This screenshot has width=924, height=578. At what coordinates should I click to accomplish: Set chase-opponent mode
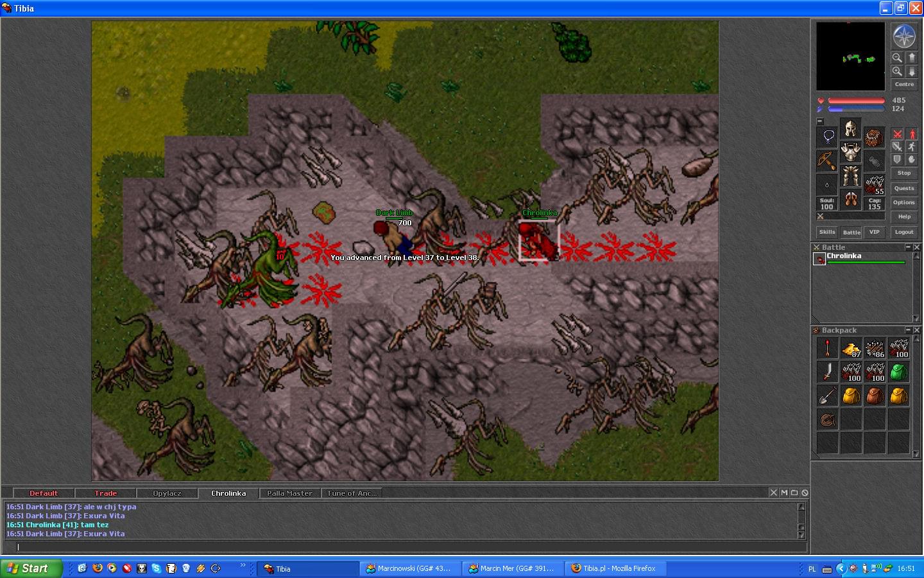[912, 147]
